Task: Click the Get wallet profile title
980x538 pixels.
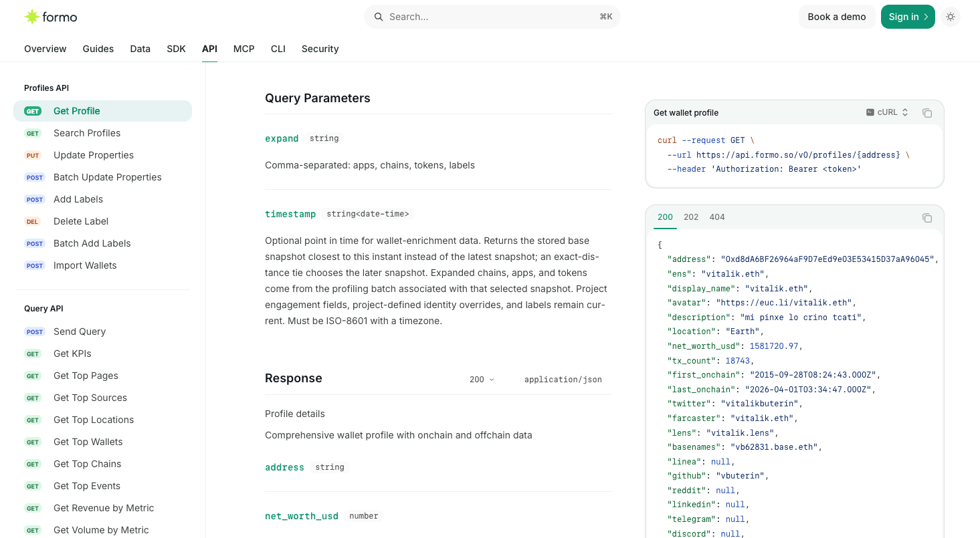Action: tap(686, 113)
